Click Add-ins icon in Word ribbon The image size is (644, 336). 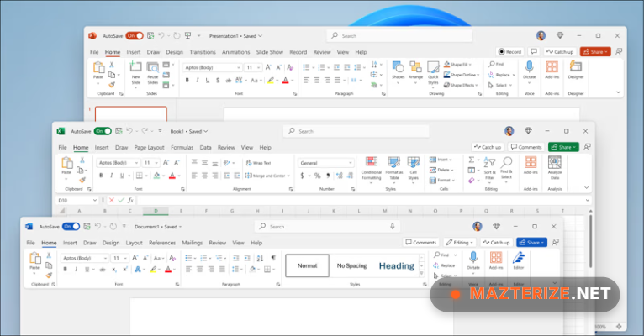(x=496, y=260)
